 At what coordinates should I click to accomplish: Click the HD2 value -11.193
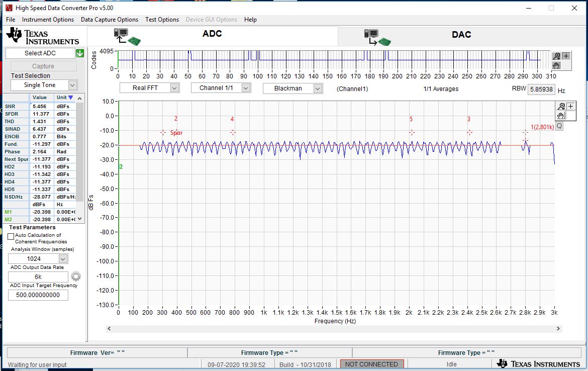click(41, 166)
